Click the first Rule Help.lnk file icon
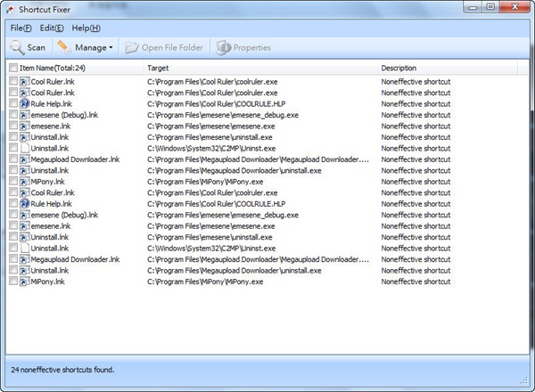The height and width of the screenshot is (392, 535). click(x=24, y=104)
